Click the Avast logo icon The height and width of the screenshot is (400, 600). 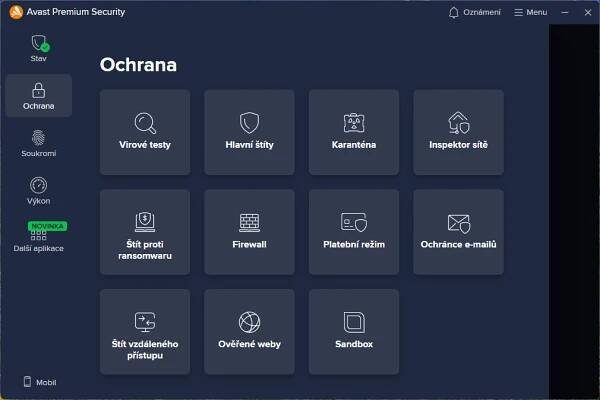[16, 12]
